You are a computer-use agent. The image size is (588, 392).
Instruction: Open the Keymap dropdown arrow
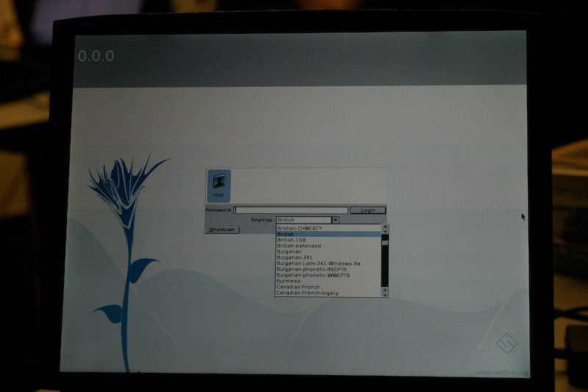(335, 220)
